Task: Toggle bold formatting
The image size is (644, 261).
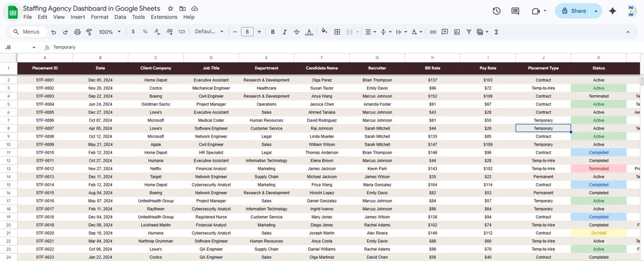Action: coord(273,32)
